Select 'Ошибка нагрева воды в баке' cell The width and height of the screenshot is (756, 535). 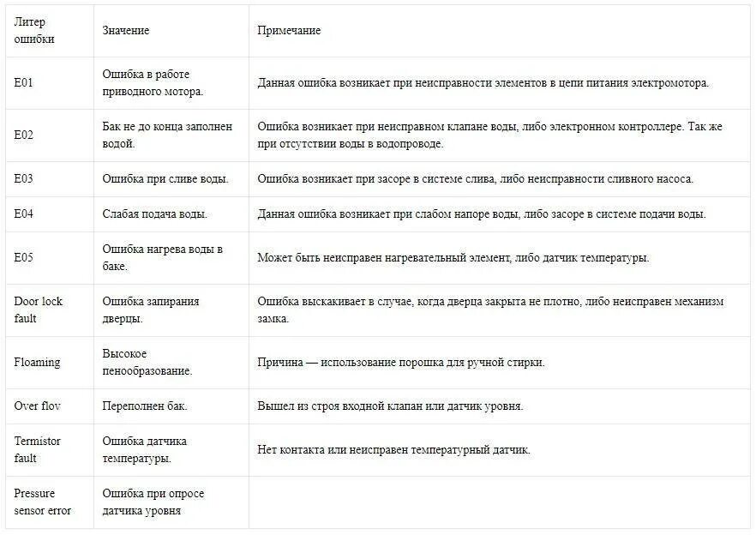pos(171,258)
